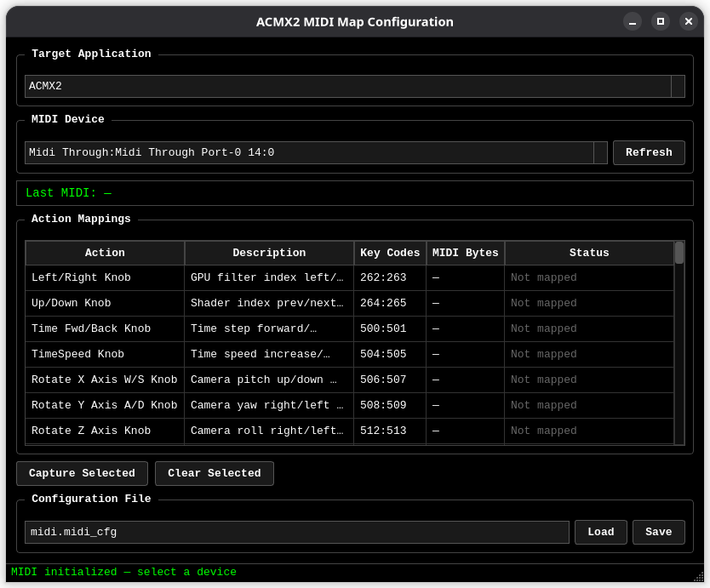Select Rotate X Axis W/S Knob row
The image size is (710, 588).
coord(350,380)
